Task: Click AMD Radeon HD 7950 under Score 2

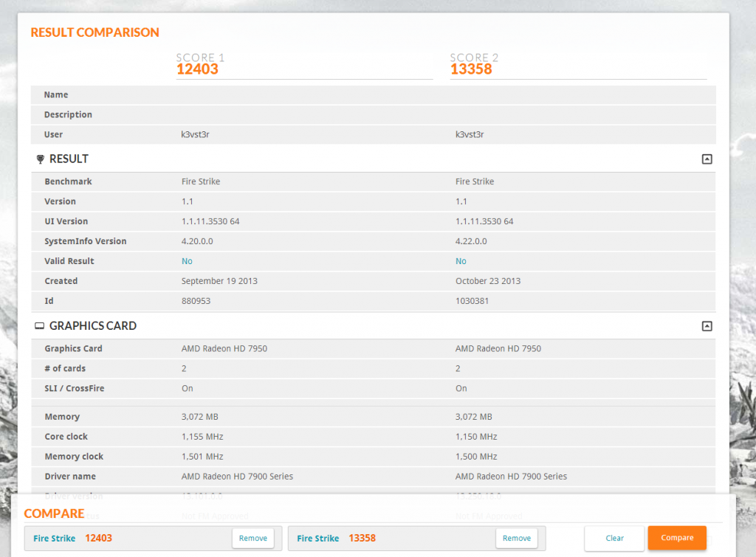Action: coord(498,349)
